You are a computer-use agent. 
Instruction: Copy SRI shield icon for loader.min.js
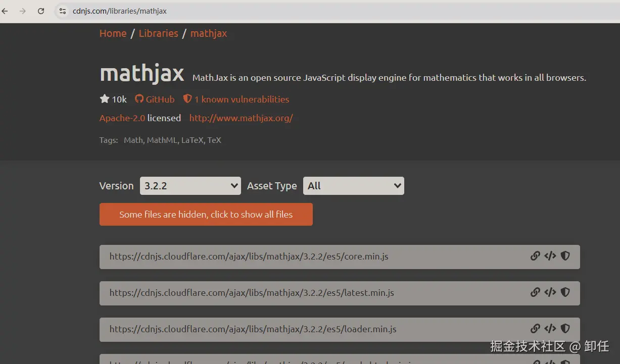pos(565,329)
